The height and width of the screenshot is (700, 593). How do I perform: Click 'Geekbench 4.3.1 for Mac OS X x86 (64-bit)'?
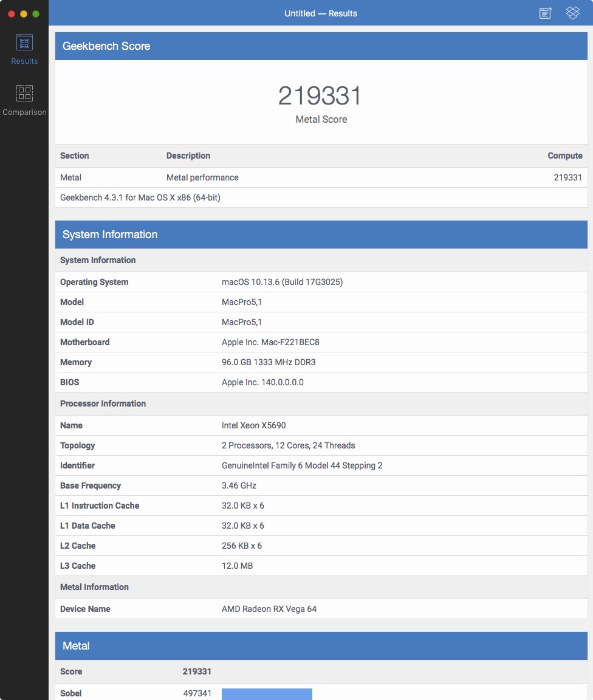[x=140, y=197]
